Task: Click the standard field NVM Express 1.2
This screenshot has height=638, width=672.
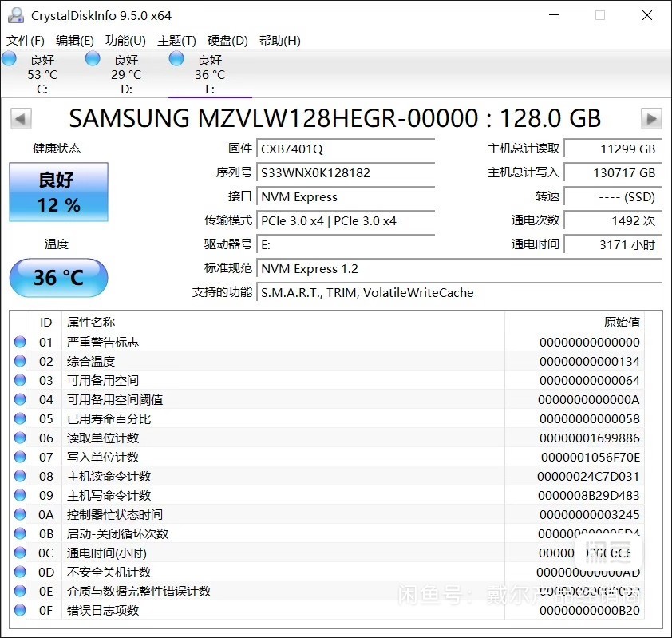Action: pos(460,269)
